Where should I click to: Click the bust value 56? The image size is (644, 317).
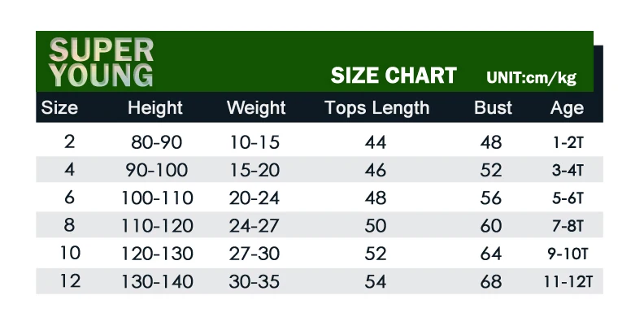(491, 198)
